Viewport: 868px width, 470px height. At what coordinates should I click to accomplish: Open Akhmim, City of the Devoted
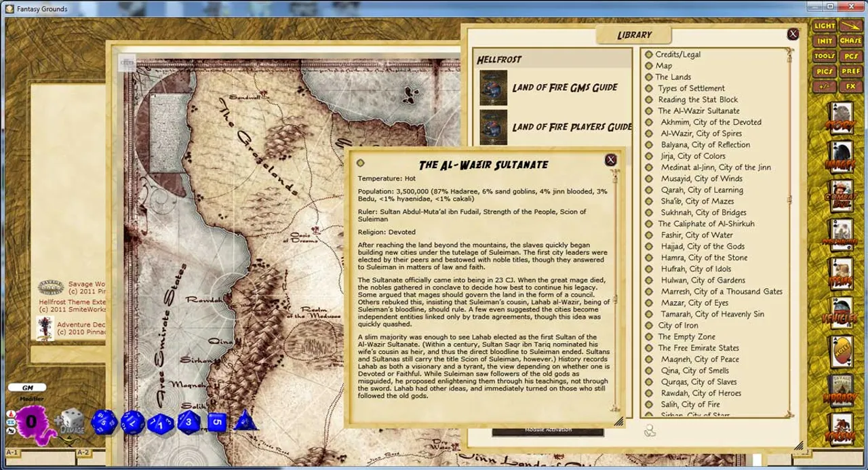711,122
